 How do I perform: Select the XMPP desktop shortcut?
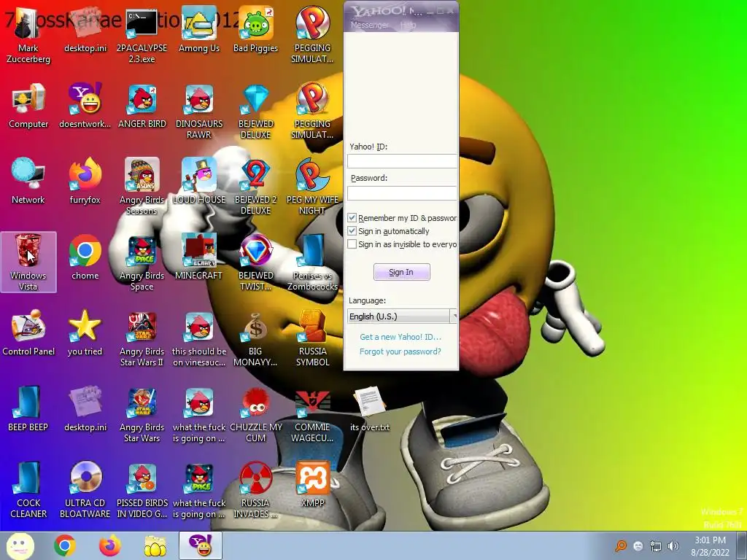click(x=312, y=484)
